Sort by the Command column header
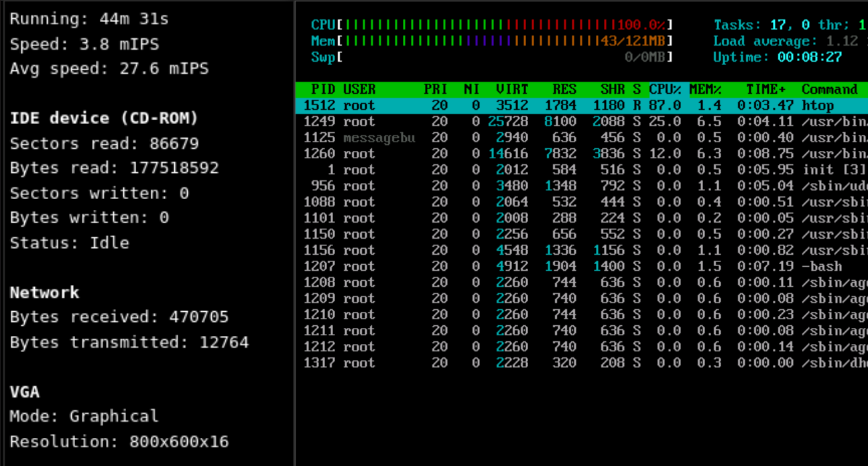868x466 pixels. (x=829, y=89)
